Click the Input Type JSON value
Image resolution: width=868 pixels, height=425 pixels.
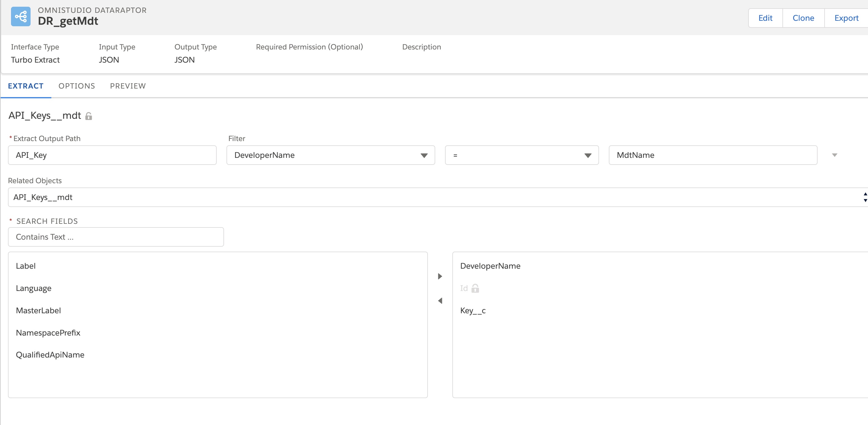coord(109,60)
